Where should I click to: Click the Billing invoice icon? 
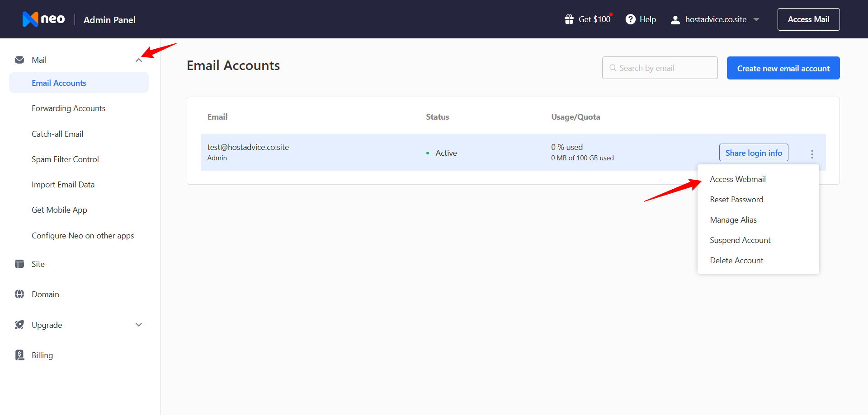[x=19, y=355]
